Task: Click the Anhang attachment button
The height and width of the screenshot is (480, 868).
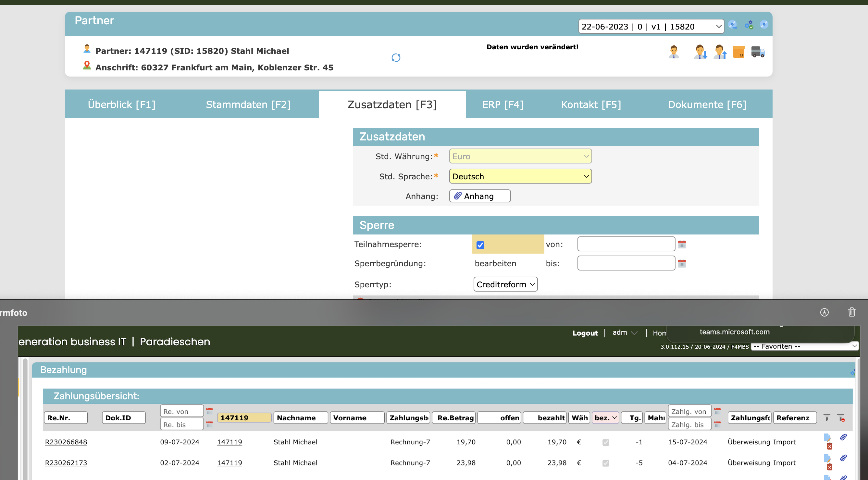Action: (479, 196)
